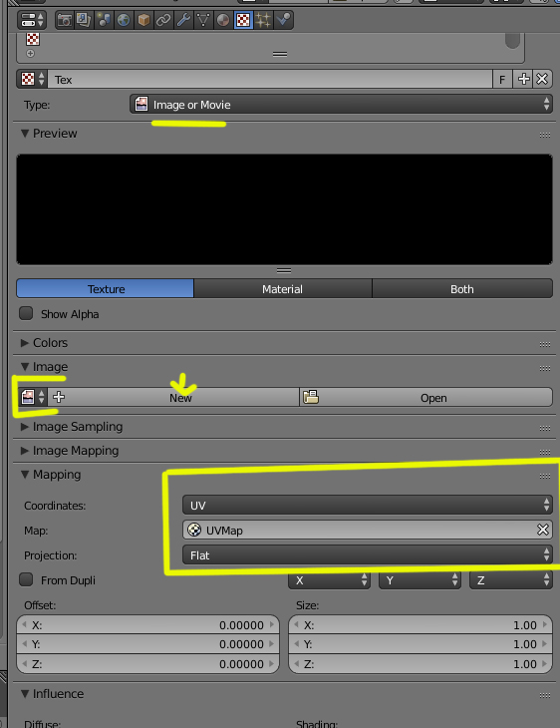Image resolution: width=560 pixels, height=728 pixels.
Task: Enable the Show Alpha checkbox
Action: click(26, 313)
